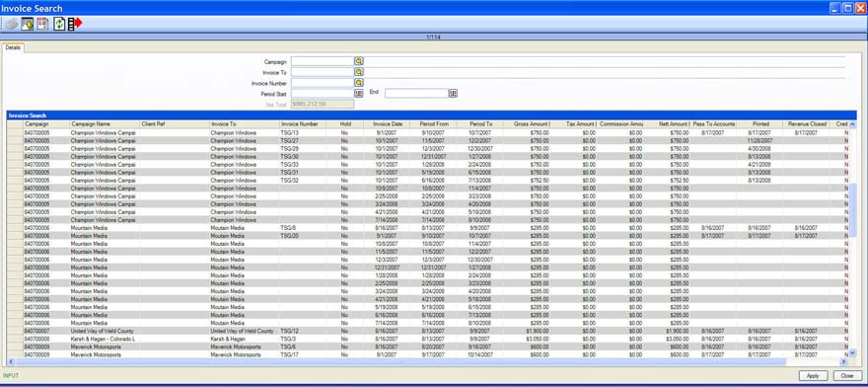Screen dimensions: 868x387
Task: Click the vertical scrollbar down arrow
Action: [852, 352]
